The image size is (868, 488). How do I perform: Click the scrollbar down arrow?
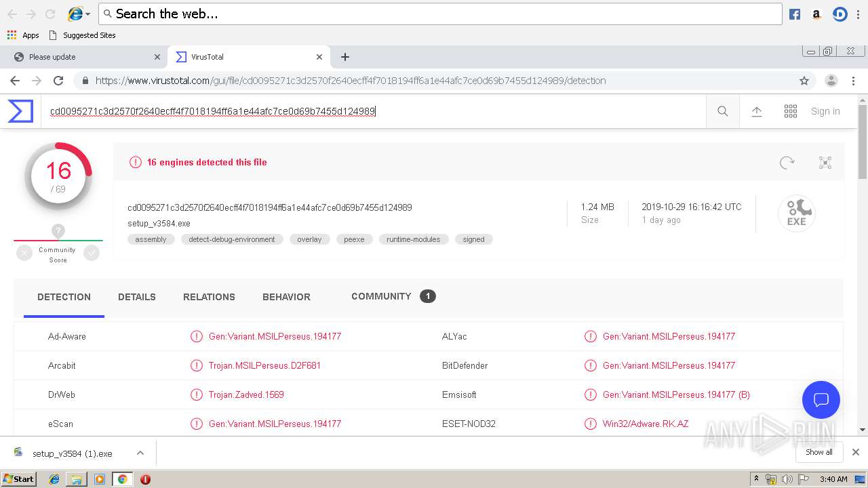pos(862,430)
